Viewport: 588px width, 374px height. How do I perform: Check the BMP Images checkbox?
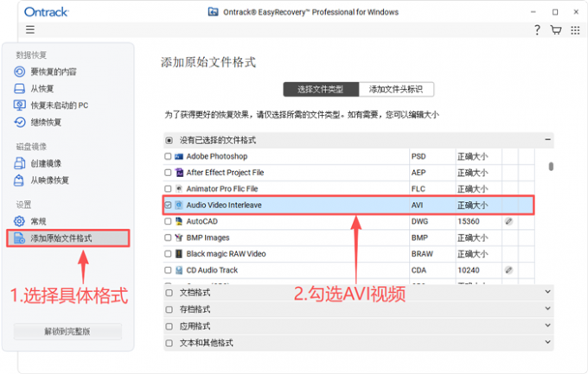pyautogui.click(x=168, y=238)
